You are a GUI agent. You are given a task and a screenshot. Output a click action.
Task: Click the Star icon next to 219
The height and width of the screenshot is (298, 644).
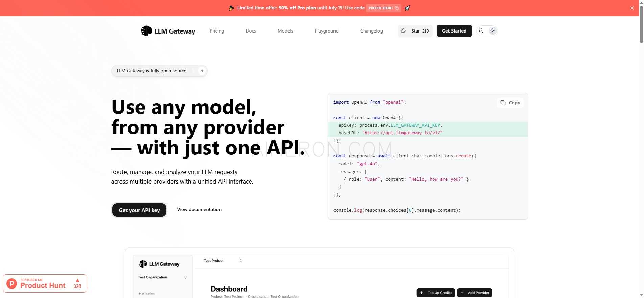coord(403,31)
